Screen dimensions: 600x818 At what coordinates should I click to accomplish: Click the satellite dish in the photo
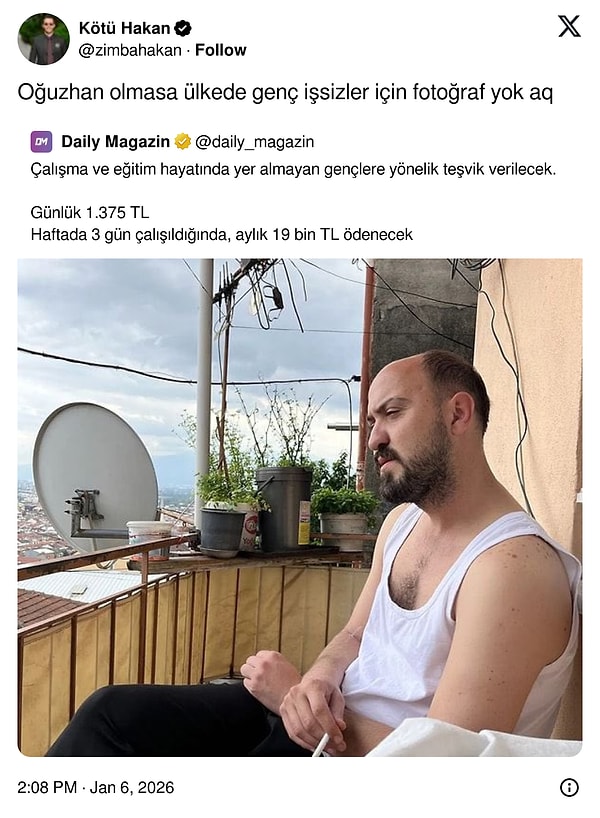tap(95, 475)
